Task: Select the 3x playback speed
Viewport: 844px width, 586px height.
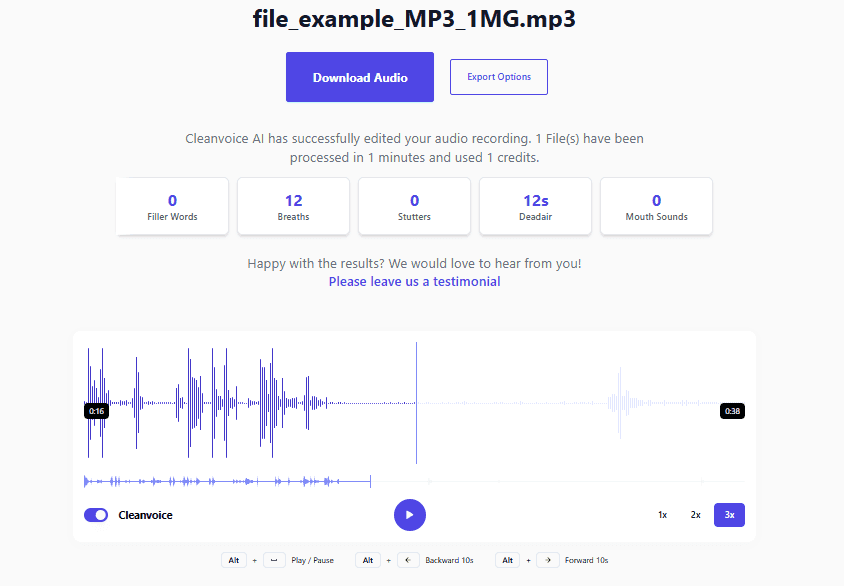Action: (729, 515)
